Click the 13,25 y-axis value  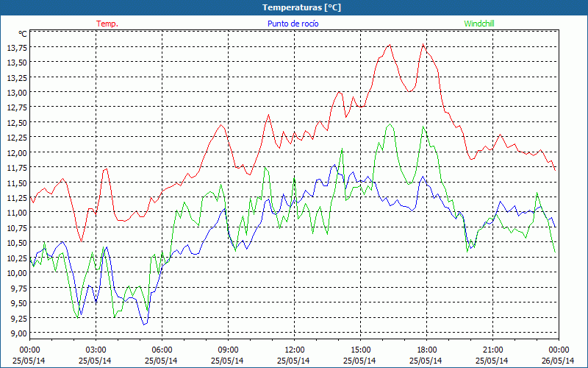pyautogui.click(x=17, y=77)
